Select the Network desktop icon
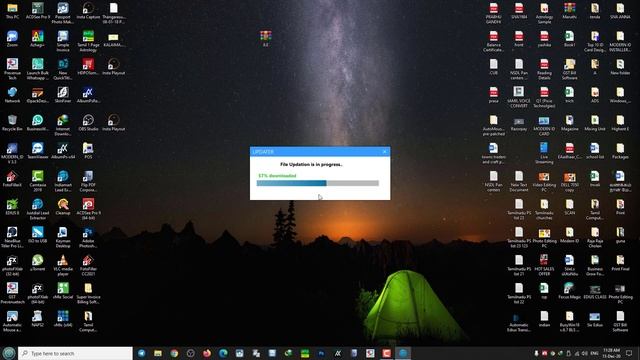Viewport: 640px width, 360px height. click(12, 95)
